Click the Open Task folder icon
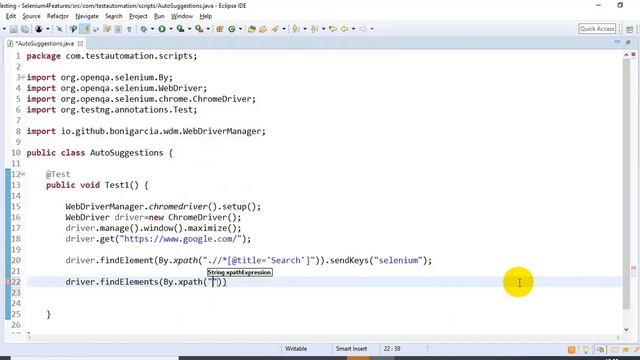The height and width of the screenshot is (360, 640). pyautogui.click(x=263, y=29)
